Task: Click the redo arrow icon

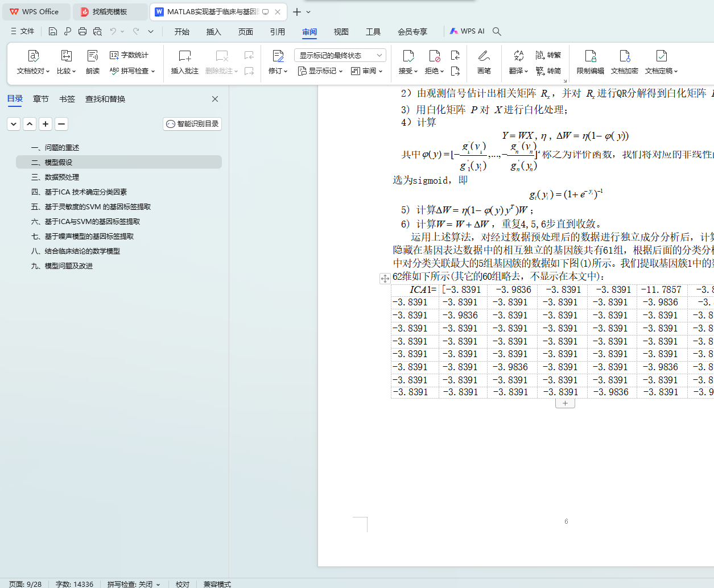Action: coord(136,31)
